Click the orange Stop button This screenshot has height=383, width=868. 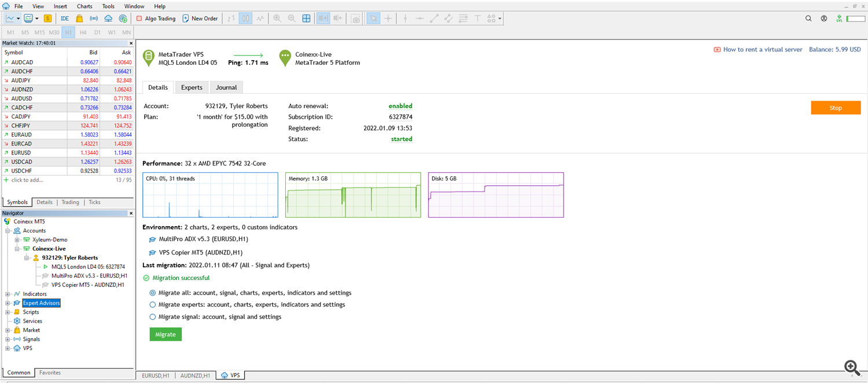pyautogui.click(x=836, y=108)
